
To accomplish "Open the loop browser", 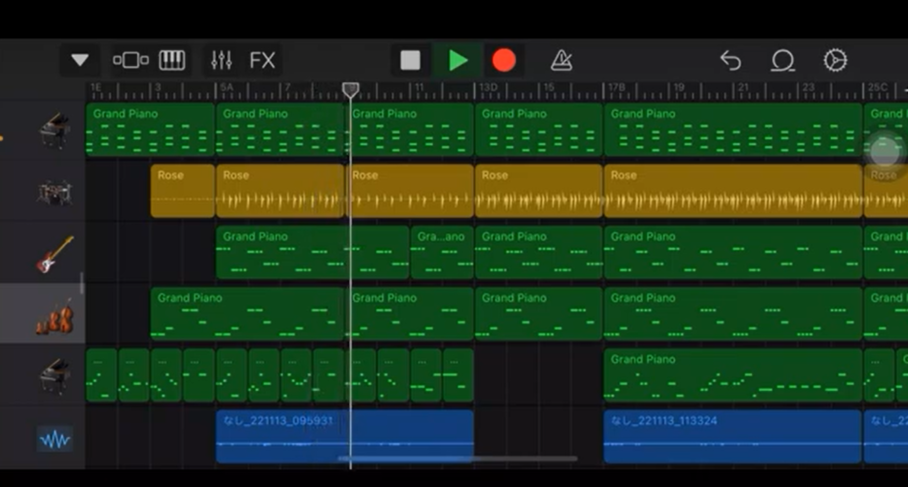I will point(782,60).
